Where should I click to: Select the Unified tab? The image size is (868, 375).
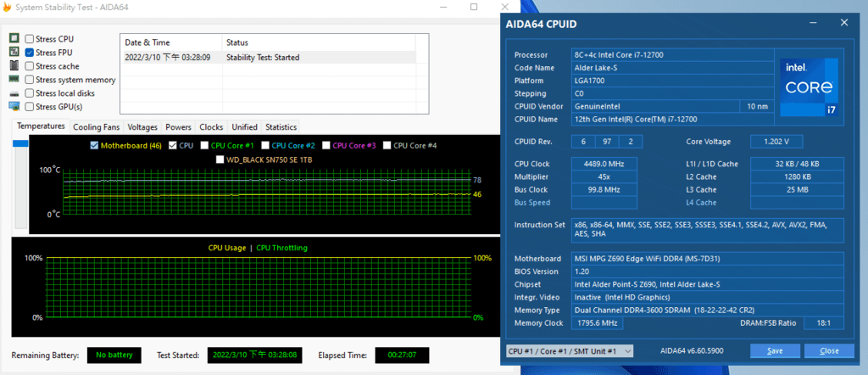click(244, 127)
